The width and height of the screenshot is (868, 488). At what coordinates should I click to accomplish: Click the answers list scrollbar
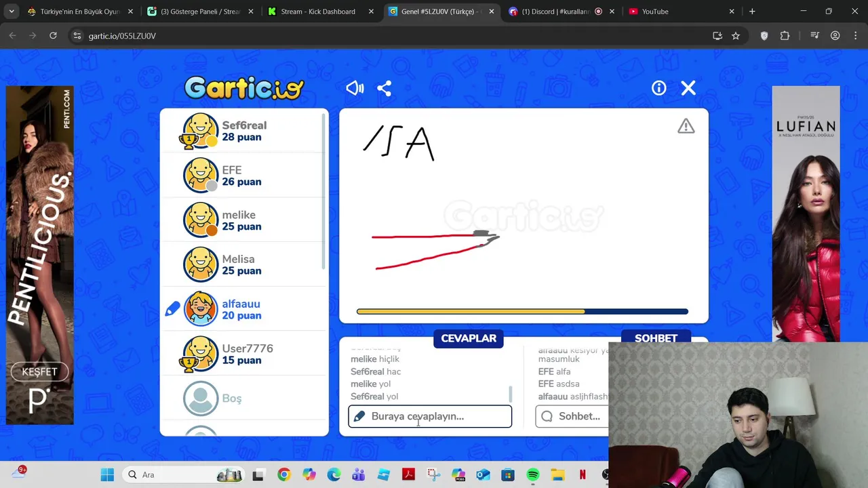(x=510, y=394)
